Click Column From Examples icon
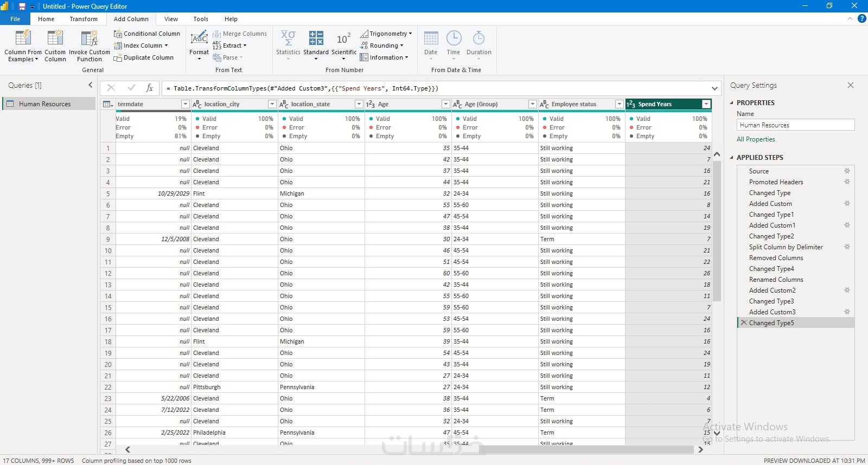 pos(23,38)
